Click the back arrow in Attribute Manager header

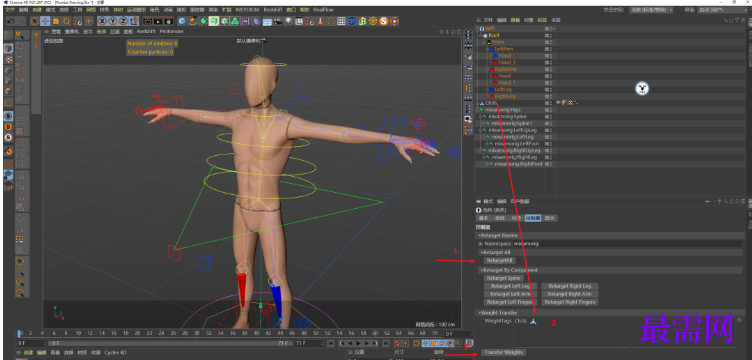pyautogui.click(x=709, y=201)
